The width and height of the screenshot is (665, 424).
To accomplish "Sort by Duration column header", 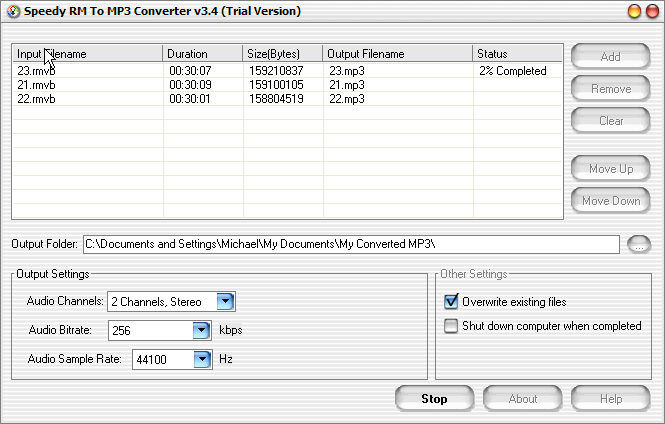I will click(x=202, y=54).
